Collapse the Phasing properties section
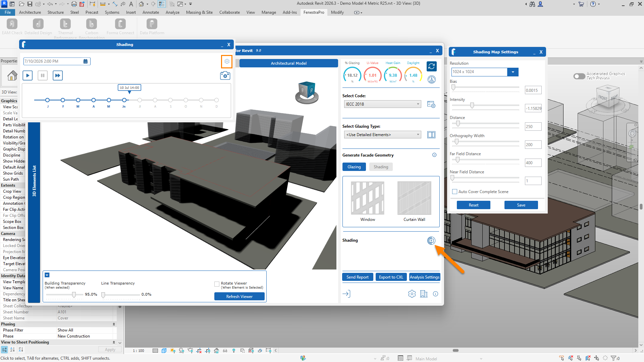The image size is (644, 362). coord(114,324)
